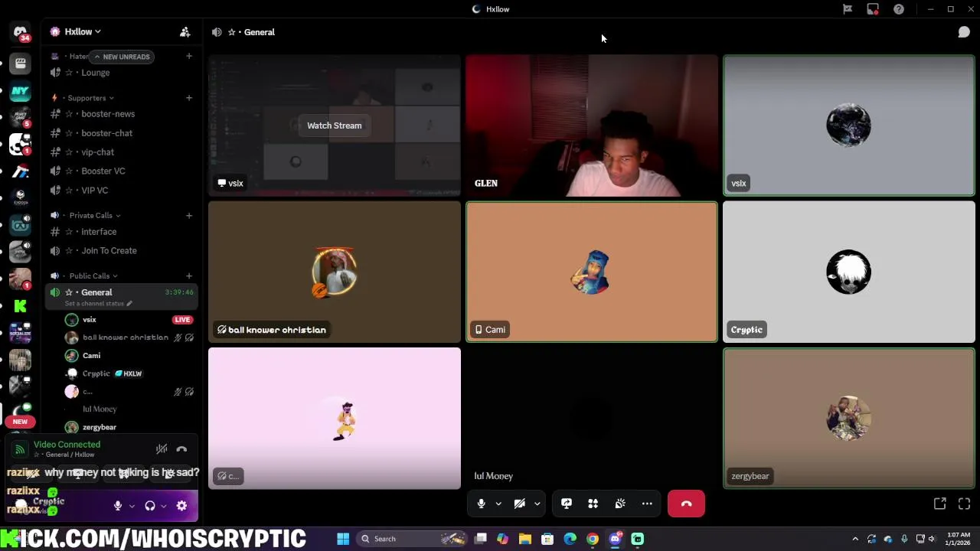
Task: Focus Cami's participant tile
Action: pos(592,272)
